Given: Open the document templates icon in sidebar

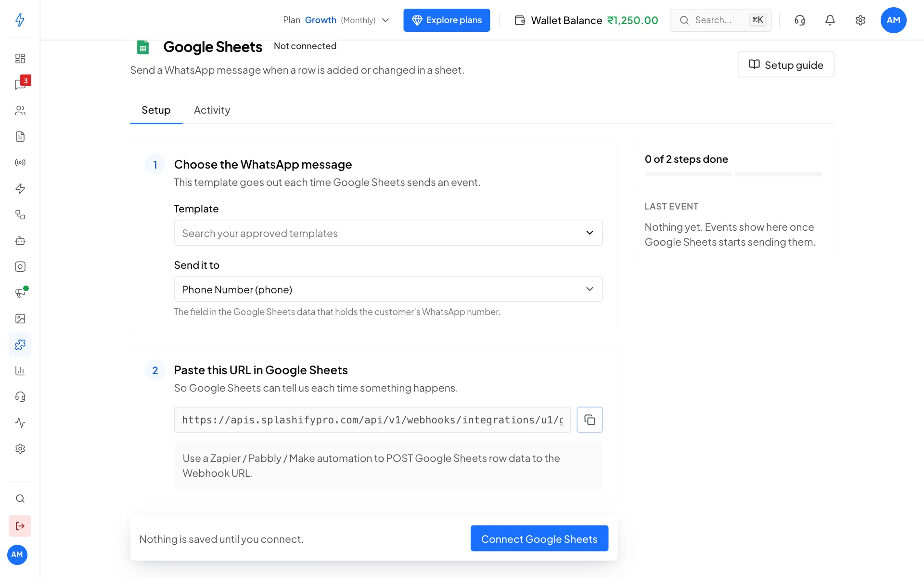Looking at the screenshot, I should (x=20, y=136).
